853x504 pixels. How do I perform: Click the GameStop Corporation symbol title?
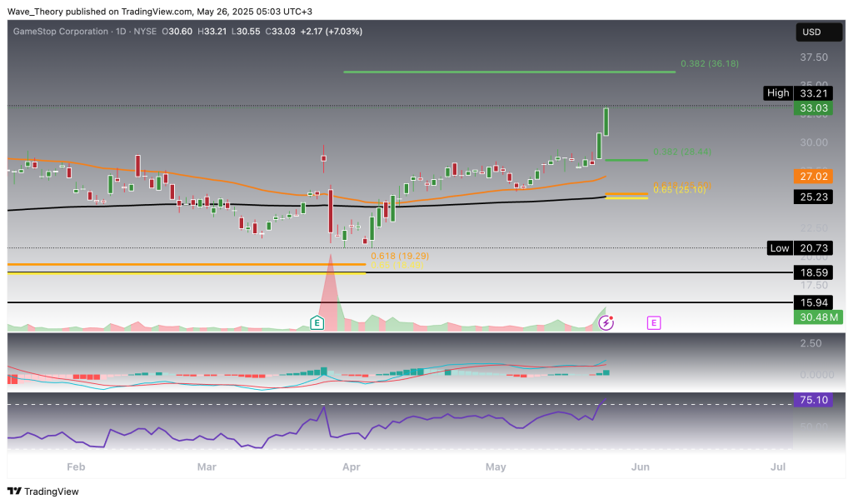(61, 31)
